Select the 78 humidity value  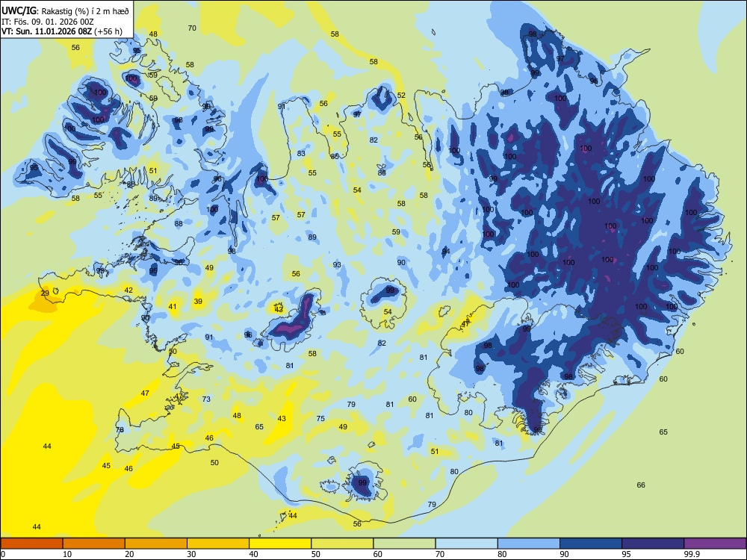click(120, 429)
